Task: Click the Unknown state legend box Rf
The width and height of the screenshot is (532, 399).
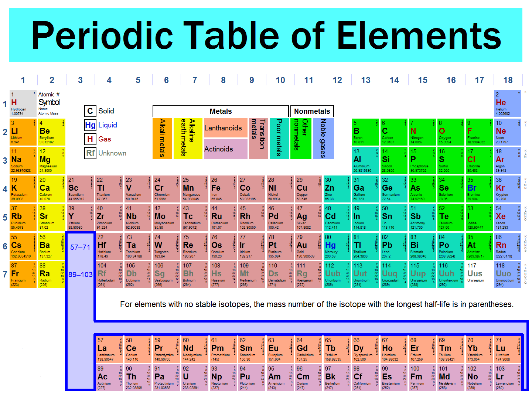Action: (x=90, y=153)
